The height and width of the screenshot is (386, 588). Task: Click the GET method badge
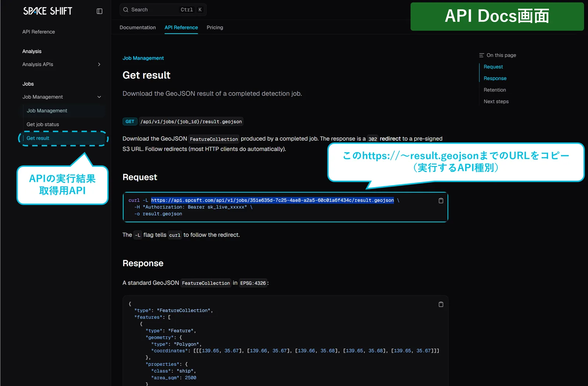pyautogui.click(x=130, y=122)
